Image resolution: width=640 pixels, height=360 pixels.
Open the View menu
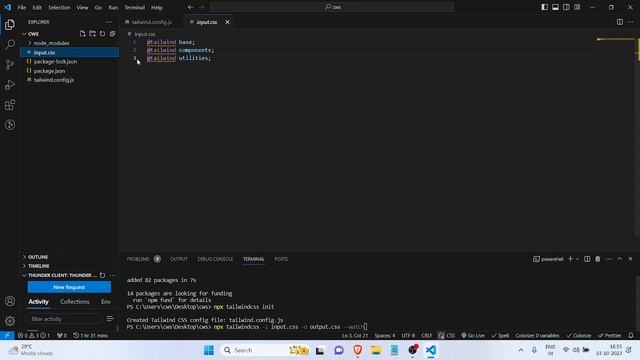coord(82,7)
